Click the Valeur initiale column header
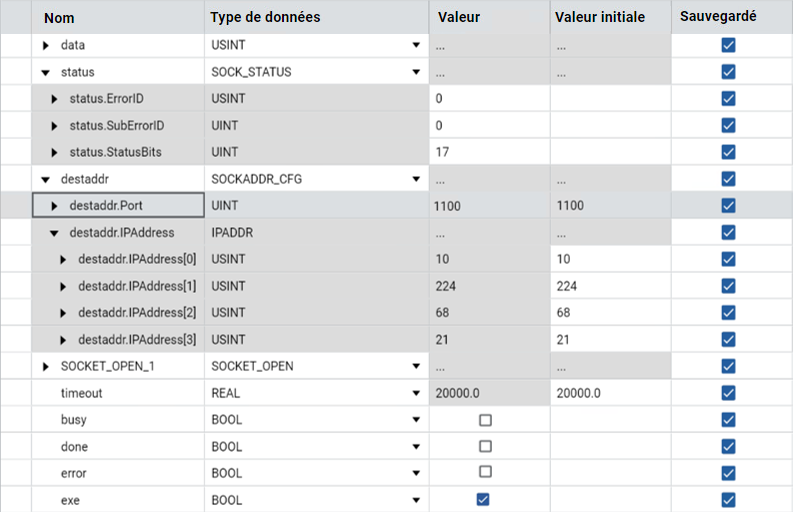The image size is (793, 512). pyautogui.click(x=611, y=17)
